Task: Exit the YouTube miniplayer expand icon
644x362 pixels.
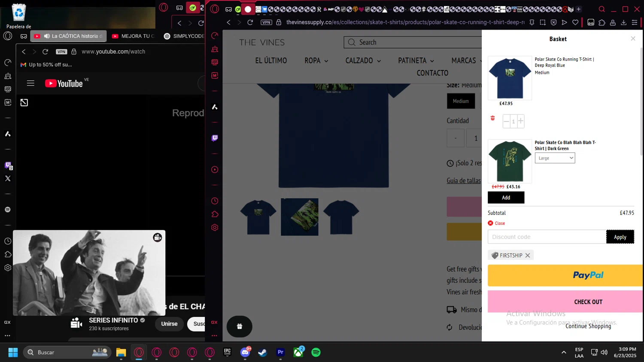Action: tap(24, 103)
